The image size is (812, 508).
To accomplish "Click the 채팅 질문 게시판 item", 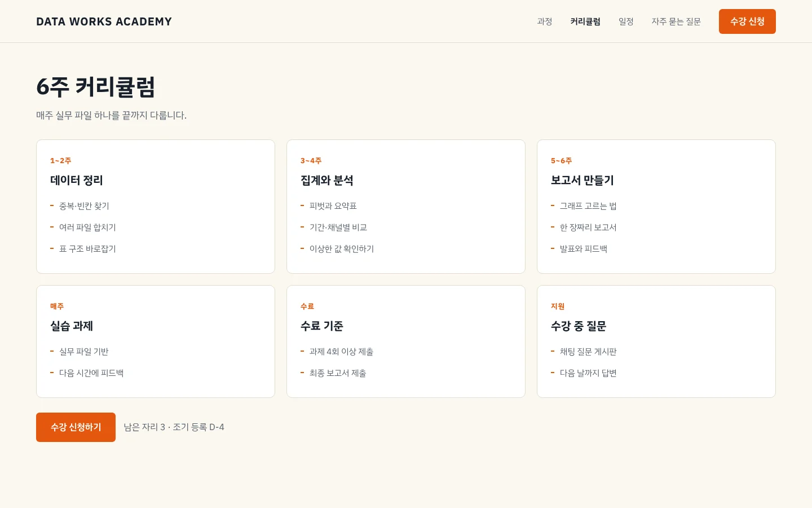I will (x=588, y=352).
